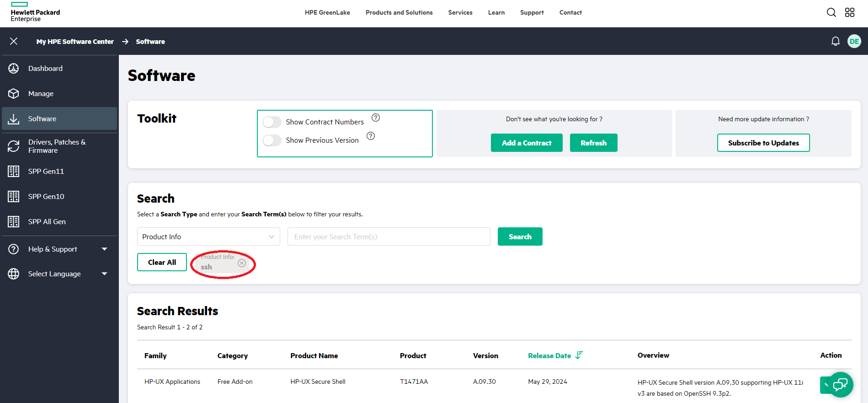Click the HP-UX Applications family cell
Screen dimensions: 868x403
coord(172,382)
